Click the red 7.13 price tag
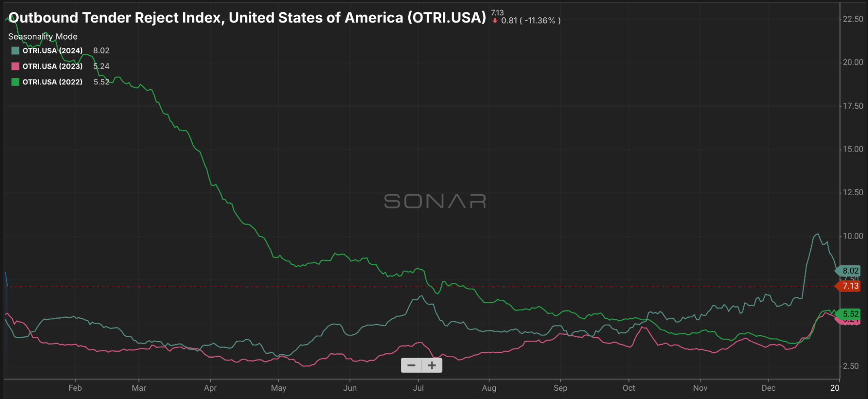Screen dimensions: 868x399 pos(849,286)
